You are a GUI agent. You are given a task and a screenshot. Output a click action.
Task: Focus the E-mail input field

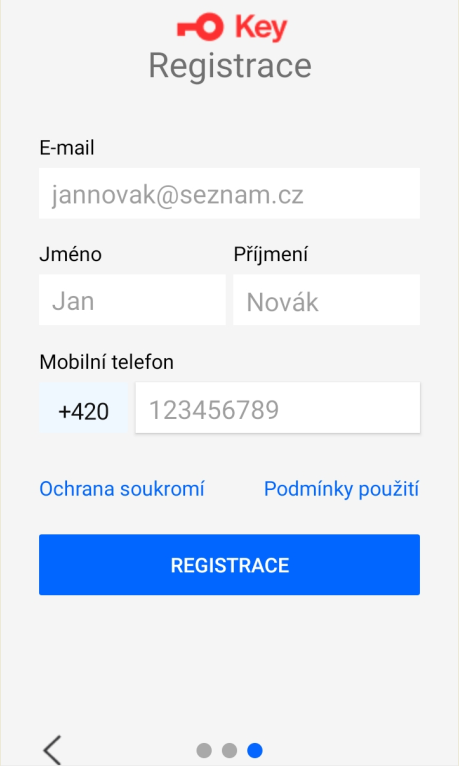(230, 193)
